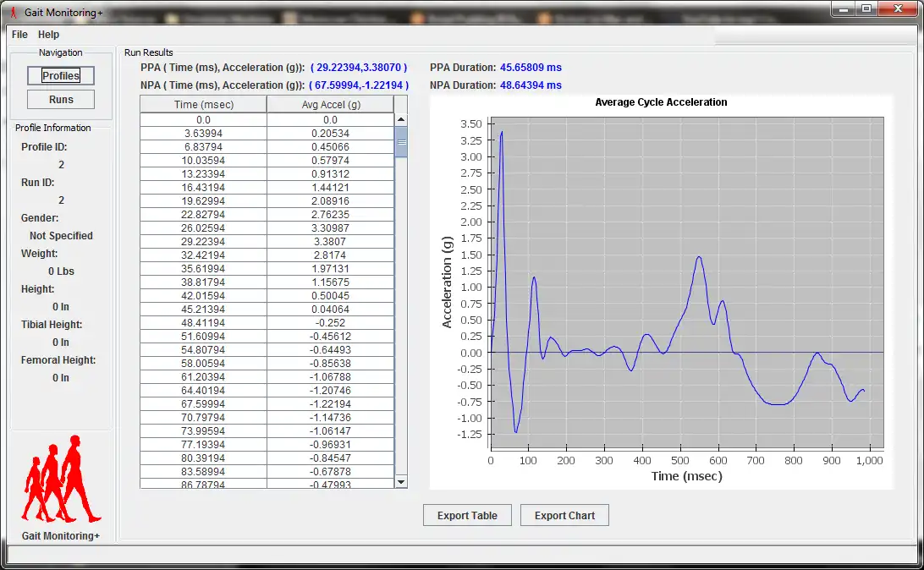The height and width of the screenshot is (570, 924).
Task: Click the Export Chart button
Action: click(x=564, y=516)
